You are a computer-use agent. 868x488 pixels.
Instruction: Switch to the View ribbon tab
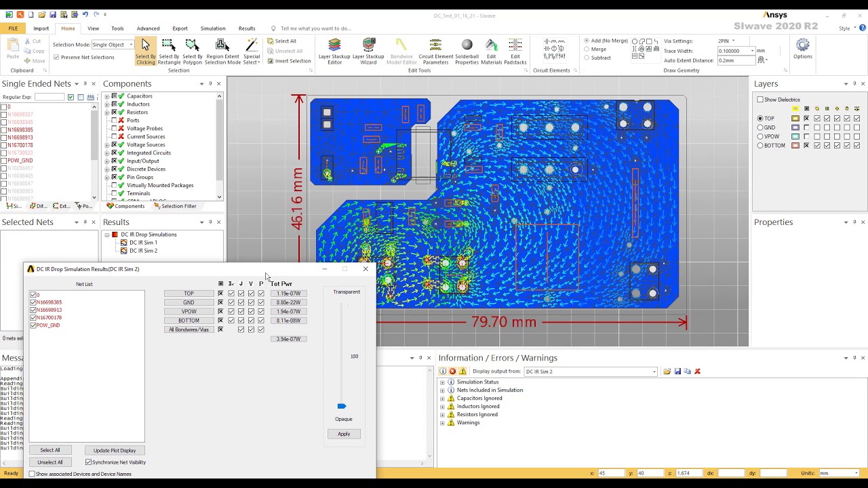[93, 28]
